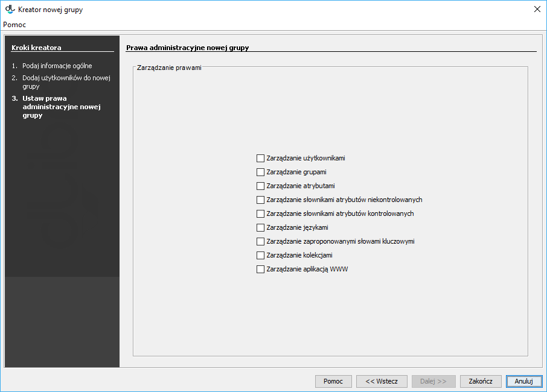Click the Kroki kreatora heading
The width and height of the screenshot is (547, 392).
(x=36, y=48)
